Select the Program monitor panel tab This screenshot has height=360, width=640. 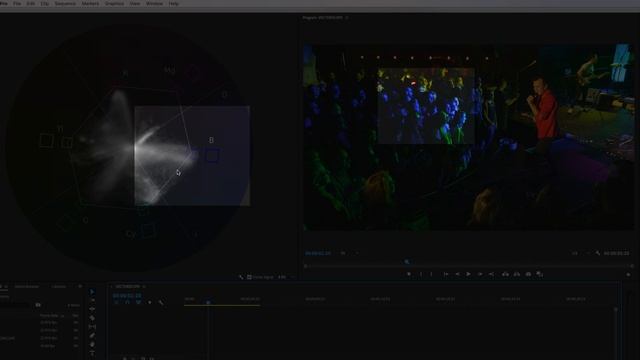point(322,18)
